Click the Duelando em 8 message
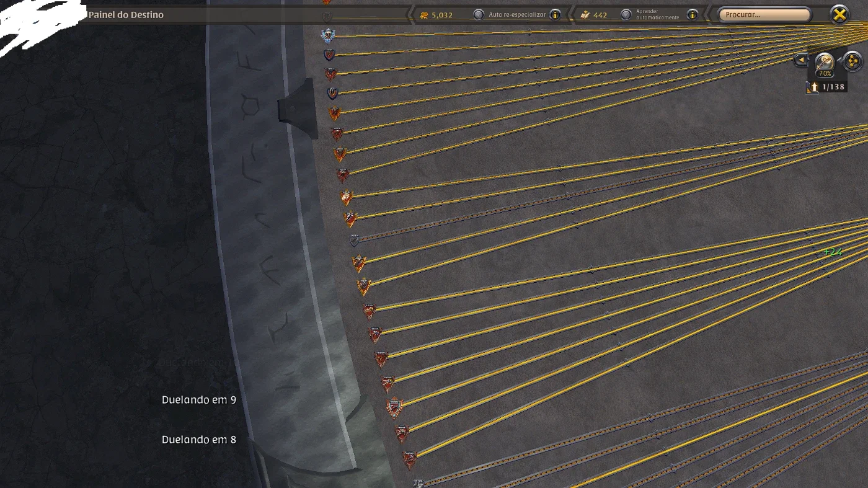The image size is (868, 488). pyautogui.click(x=199, y=440)
